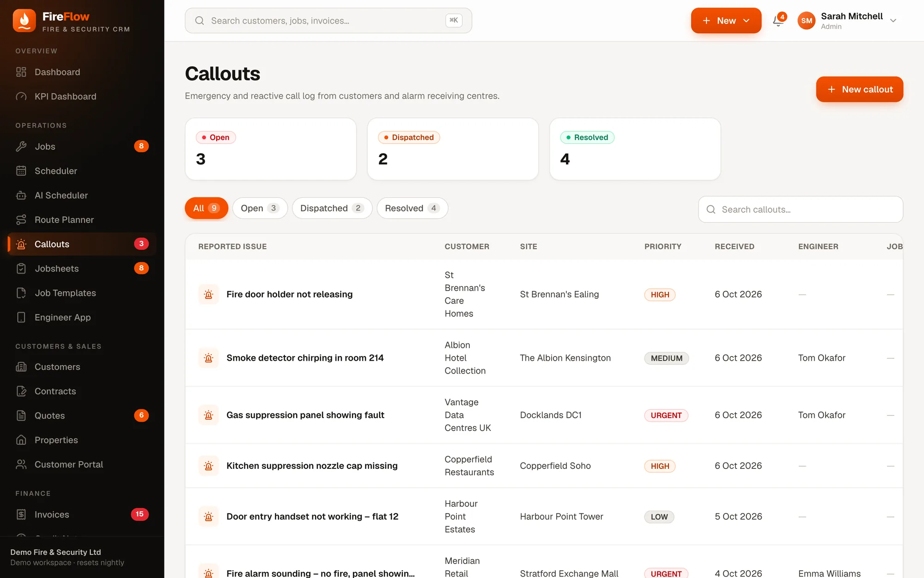Click the SM user avatar
Viewport: 924px width, 578px height.
click(x=807, y=20)
